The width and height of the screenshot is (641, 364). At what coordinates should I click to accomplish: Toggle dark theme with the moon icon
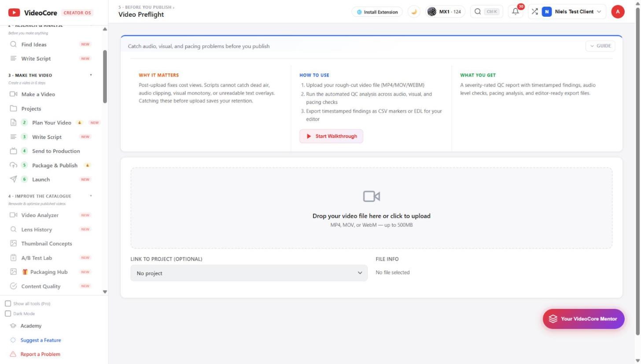click(414, 12)
